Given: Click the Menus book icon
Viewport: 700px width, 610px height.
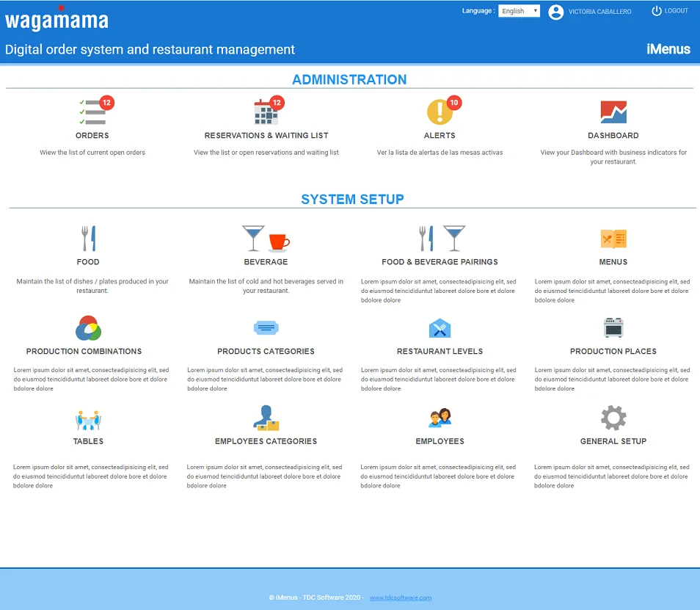Looking at the screenshot, I should pos(613,239).
